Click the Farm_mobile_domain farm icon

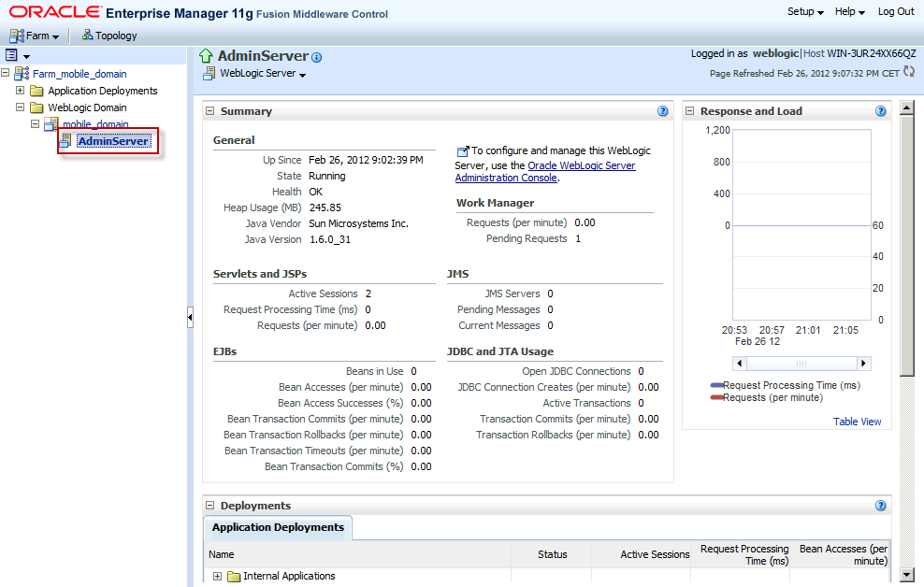(22, 74)
